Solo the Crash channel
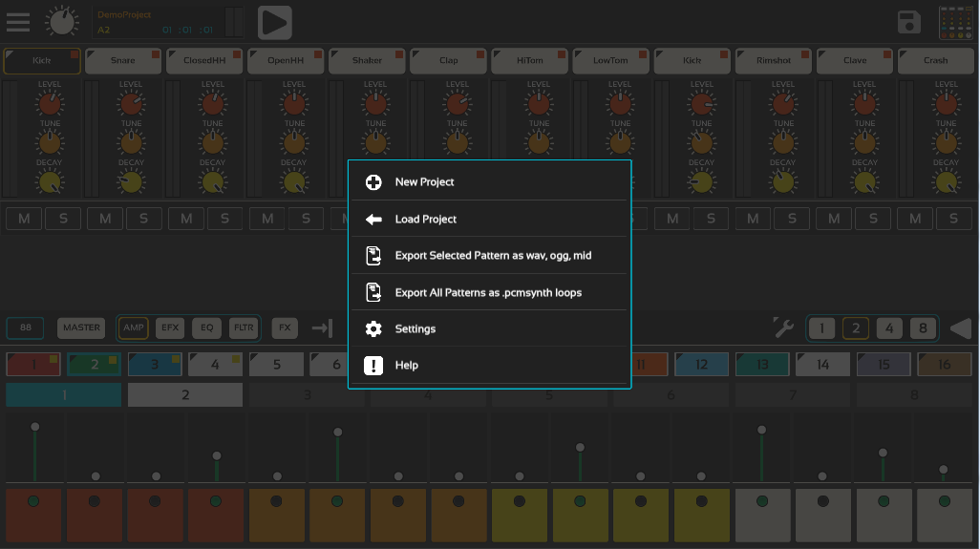Screen dimensions: 980x549 point(953,219)
